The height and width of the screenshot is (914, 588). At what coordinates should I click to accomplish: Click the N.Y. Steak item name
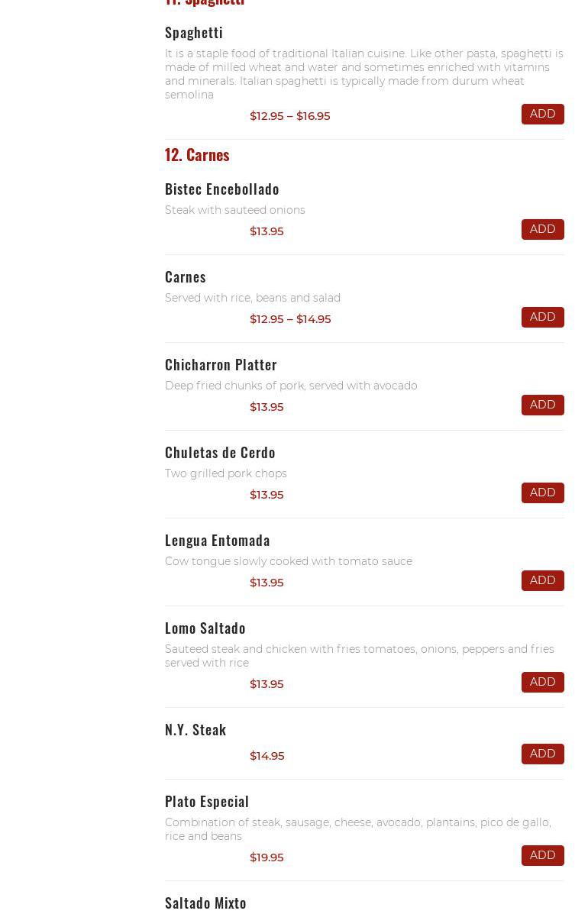(195, 729)
